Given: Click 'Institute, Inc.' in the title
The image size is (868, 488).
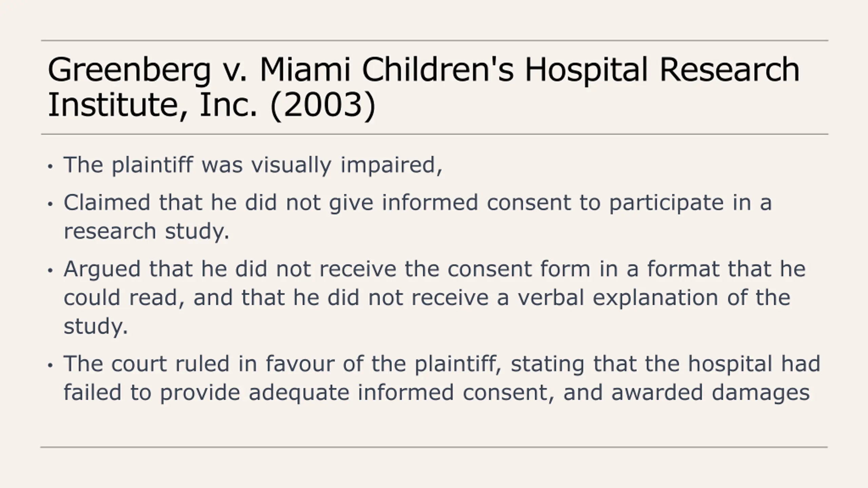Looking at the screenshot, I should point(153,105).
